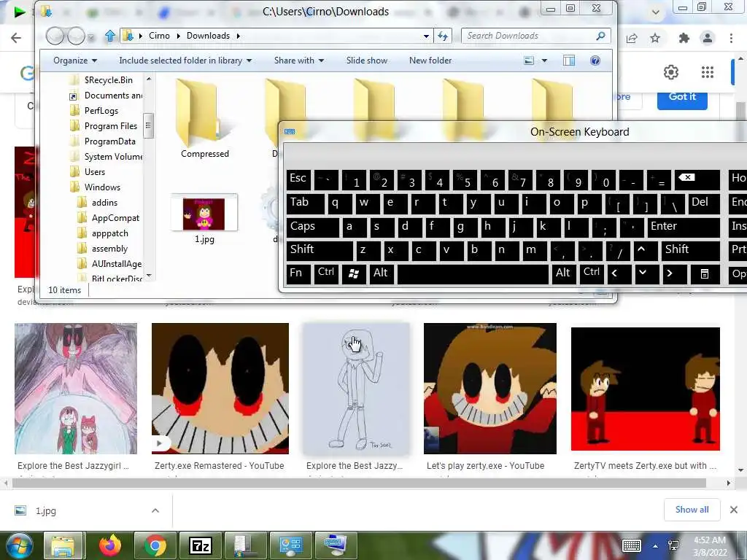Click the New folder button
747x560 pixels.
coord(430,61)
